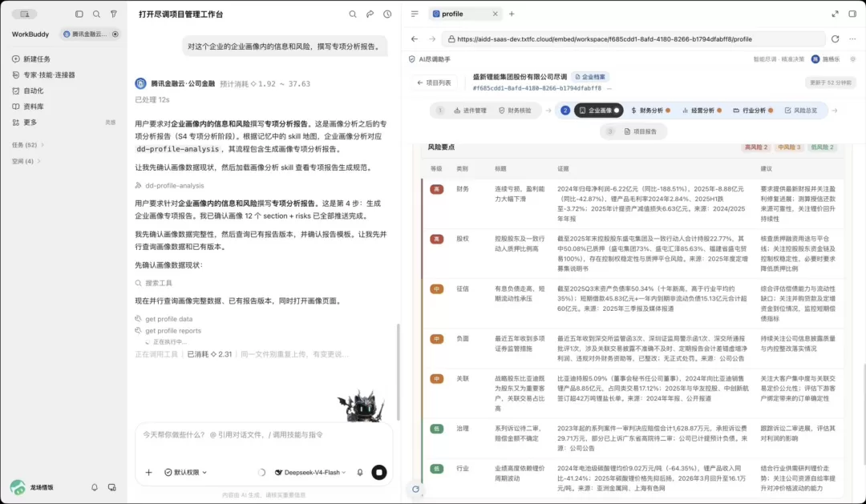Switch to 财务分析 step
Image resolution: width=866 pixels, height=504 pixels.
click(650, 111)
